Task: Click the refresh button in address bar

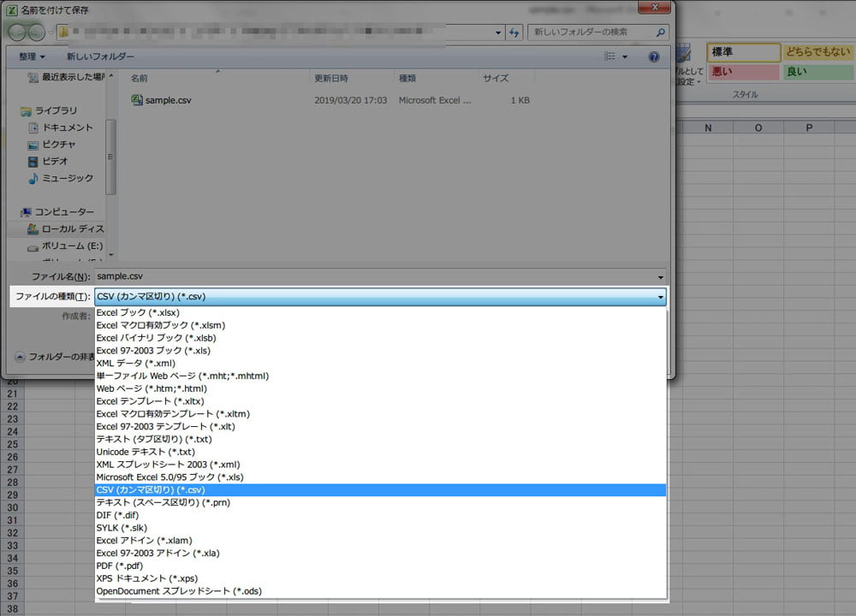Action: pyautogui.click(x=514, y=33)
